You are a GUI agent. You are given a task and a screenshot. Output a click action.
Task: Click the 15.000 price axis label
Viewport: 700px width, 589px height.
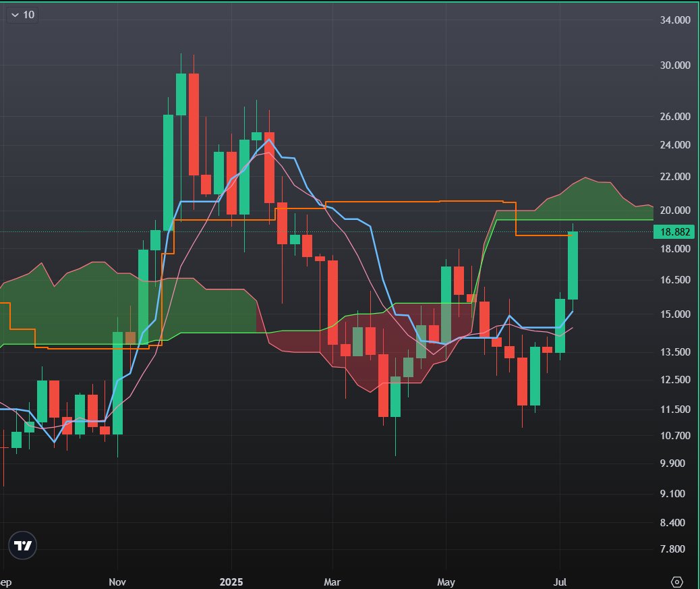pyautogui.click(x=675, y=314)
